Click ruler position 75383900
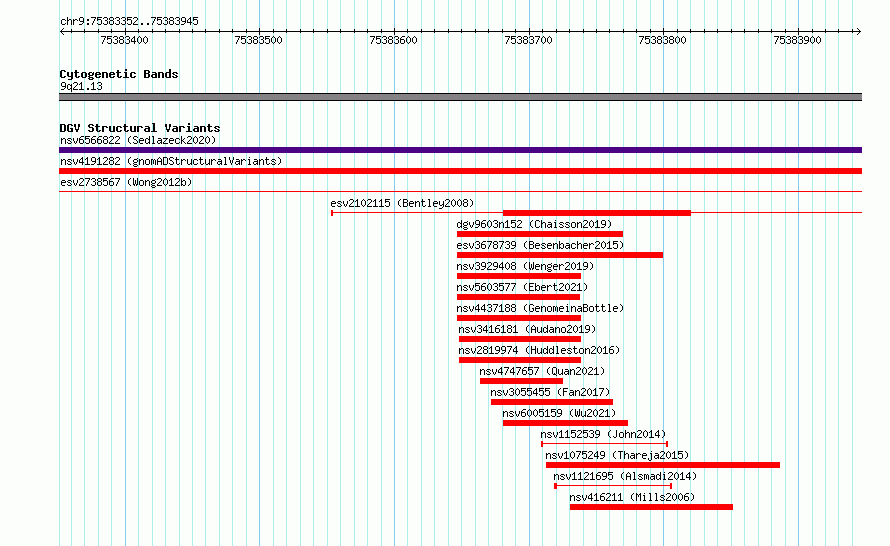 797,40
